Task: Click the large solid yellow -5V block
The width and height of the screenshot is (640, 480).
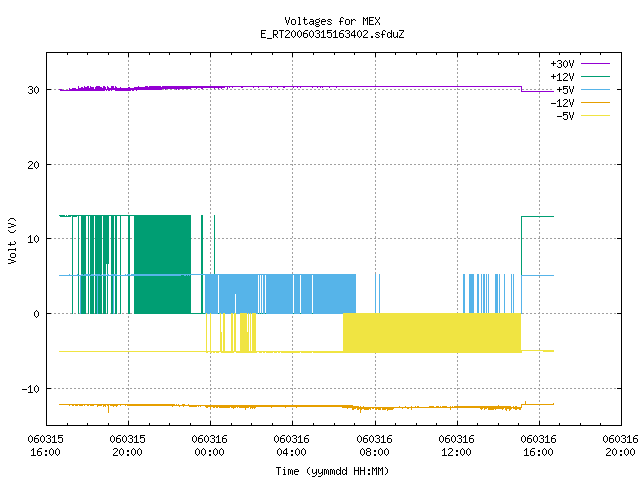Action: [x=432, y=333]
